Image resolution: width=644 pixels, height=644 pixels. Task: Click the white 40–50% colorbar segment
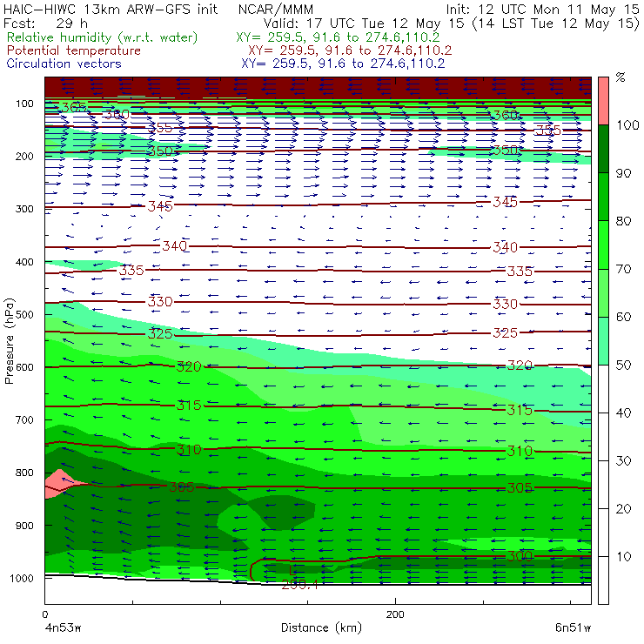pos(603,388)
